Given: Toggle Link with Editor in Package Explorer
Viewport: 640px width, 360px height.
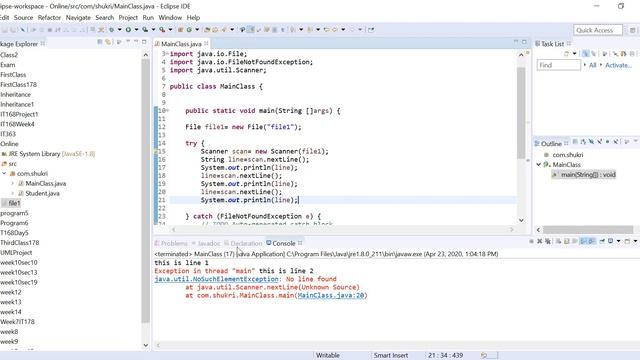Looking at the screenshot, I should 108,42.
